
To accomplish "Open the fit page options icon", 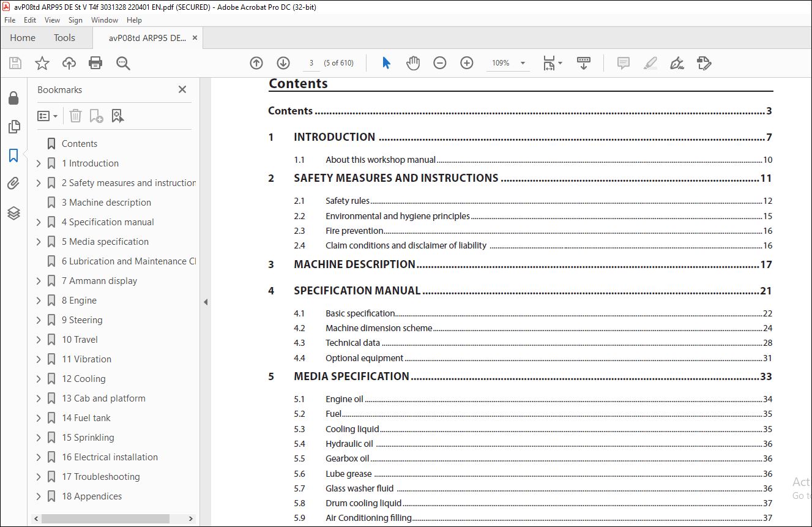I will [553, 63].
